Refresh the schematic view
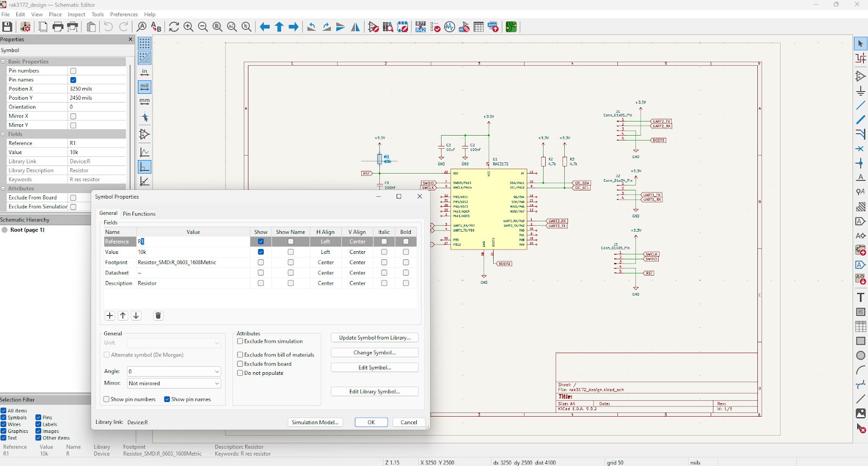The height and width of the screenshot is (466, 868). point(174,27)
